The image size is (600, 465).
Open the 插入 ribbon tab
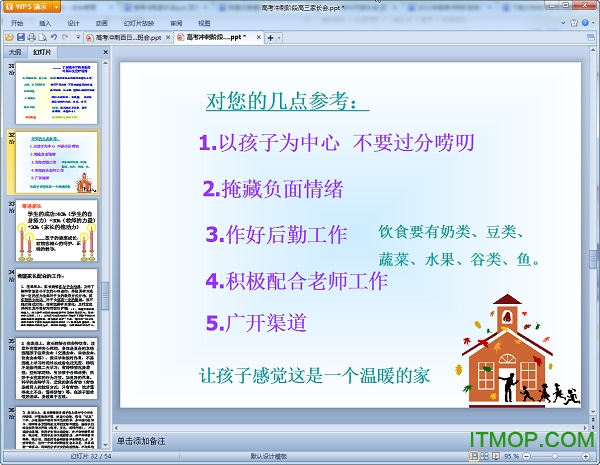point(46,21)
